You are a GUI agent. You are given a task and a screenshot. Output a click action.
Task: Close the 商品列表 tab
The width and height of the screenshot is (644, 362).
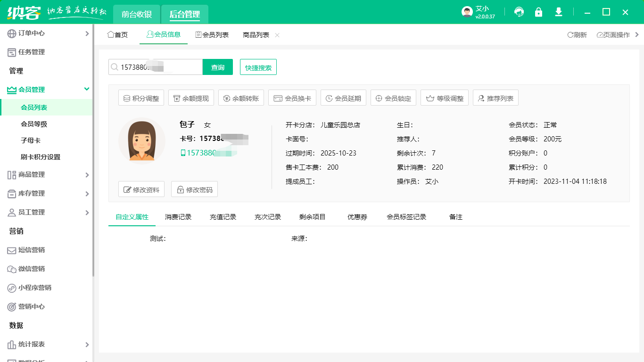coord(277,35)
